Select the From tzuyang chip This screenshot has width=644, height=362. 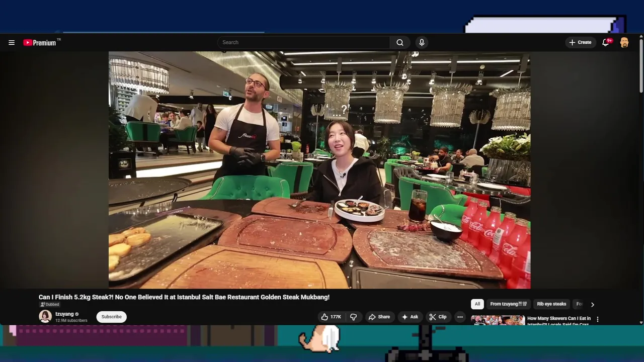coord(508,304)
